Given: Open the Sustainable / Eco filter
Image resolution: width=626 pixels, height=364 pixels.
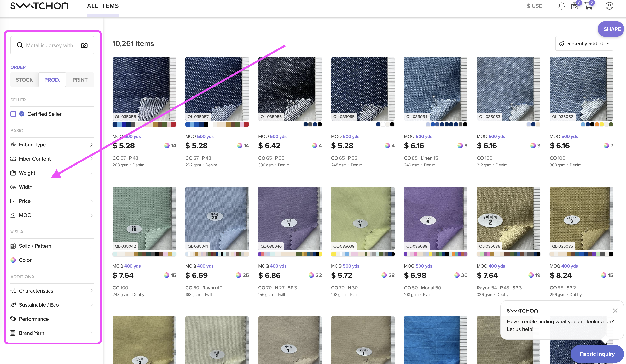Looking at the screenshot, I should [52, 305].
